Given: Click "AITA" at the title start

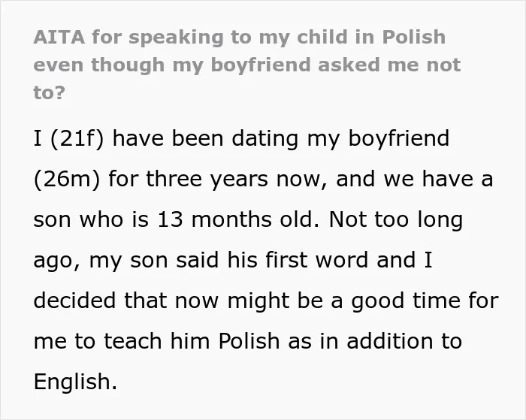Looking at the screenshot, I should tap(59, 37).
